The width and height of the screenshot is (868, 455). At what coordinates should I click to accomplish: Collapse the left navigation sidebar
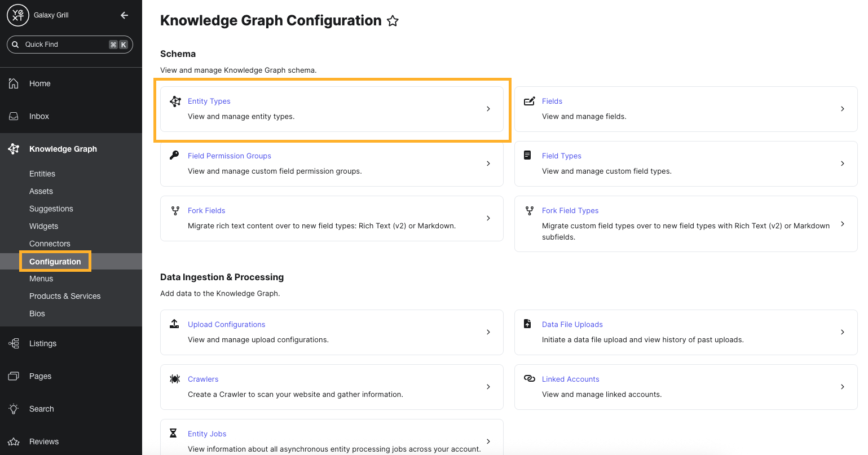pos(124,15)
